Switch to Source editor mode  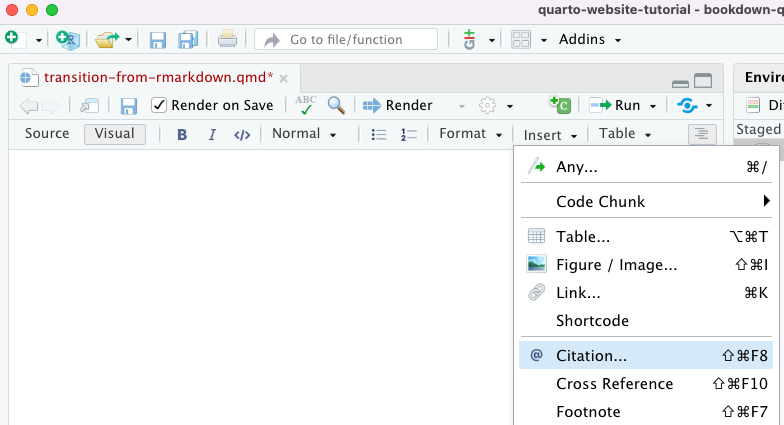47,134
